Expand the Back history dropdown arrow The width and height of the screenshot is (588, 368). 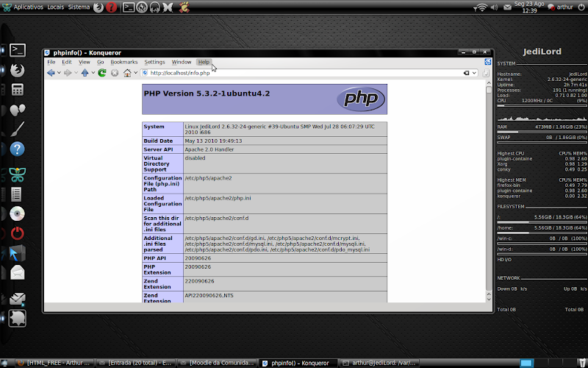point(59,73)
